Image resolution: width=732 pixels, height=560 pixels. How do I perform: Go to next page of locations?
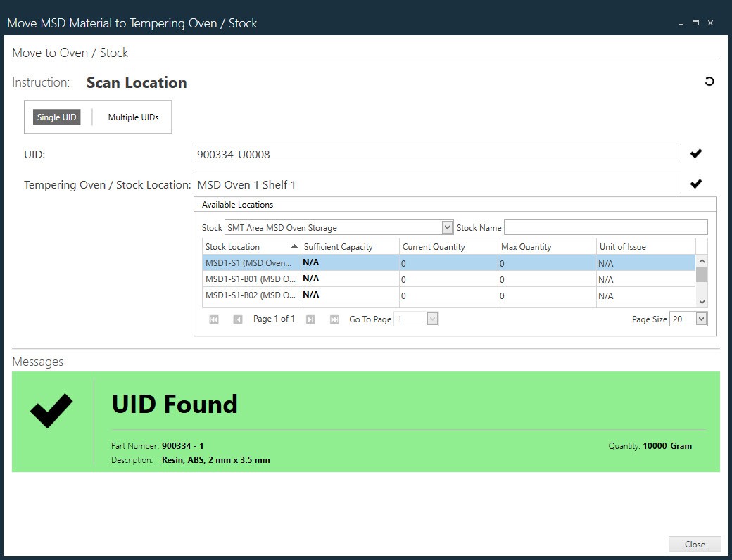(310, 319)
